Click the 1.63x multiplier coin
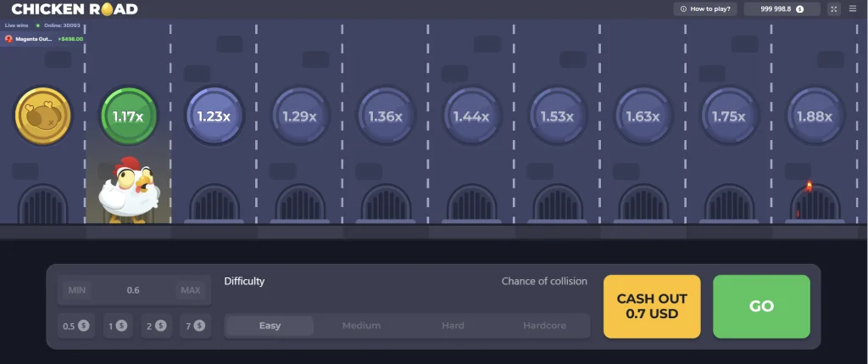868x364 pixels. pos(643,116)
